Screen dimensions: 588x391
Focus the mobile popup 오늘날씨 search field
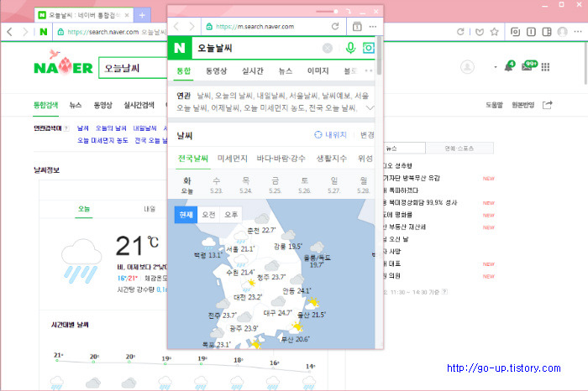coord(257,48)
